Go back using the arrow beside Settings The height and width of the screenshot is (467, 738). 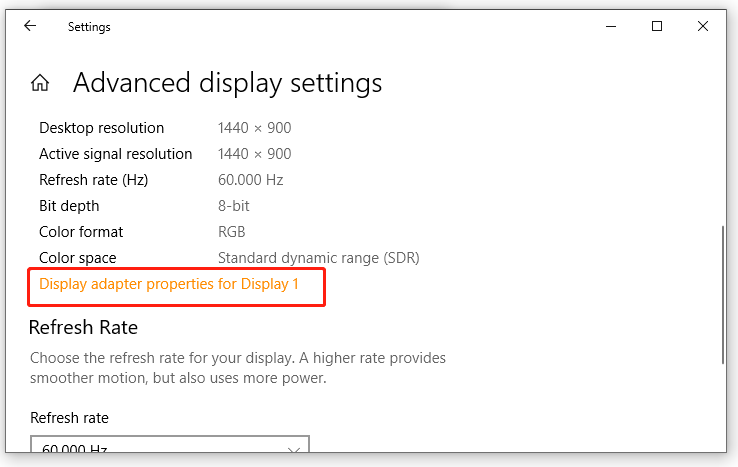(x=30, y=26)
